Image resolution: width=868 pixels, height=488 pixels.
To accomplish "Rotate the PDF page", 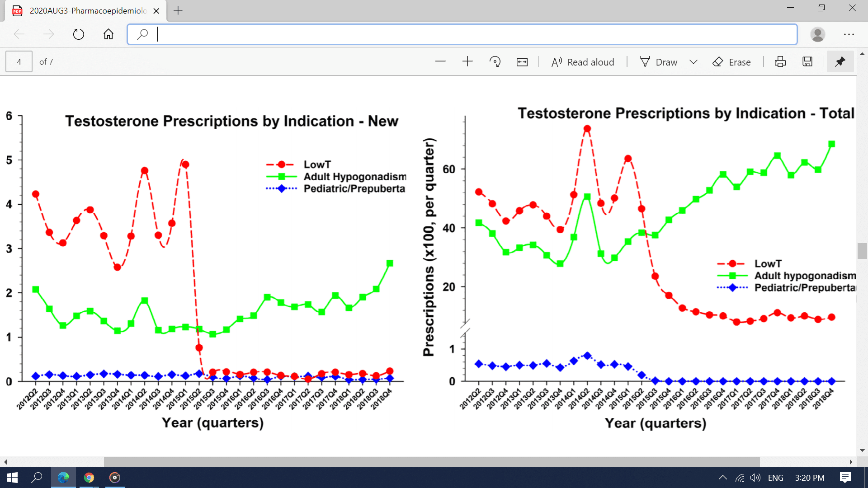I will click(495, 62).
